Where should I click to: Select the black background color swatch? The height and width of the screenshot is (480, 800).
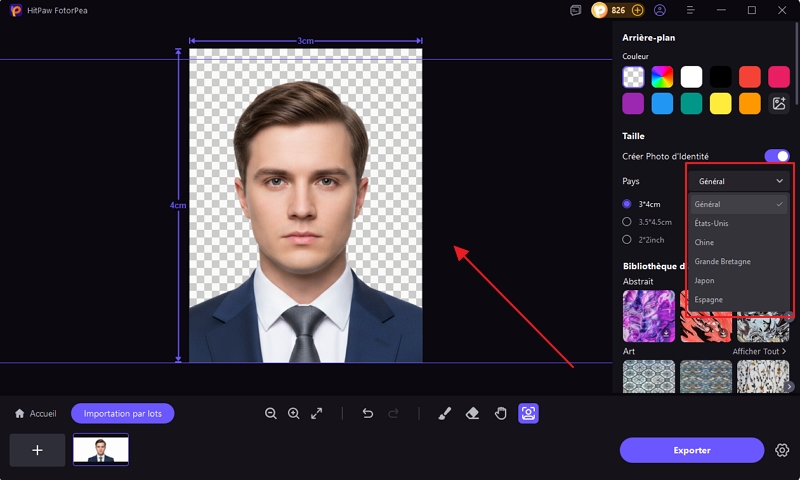tap(720, 77)
